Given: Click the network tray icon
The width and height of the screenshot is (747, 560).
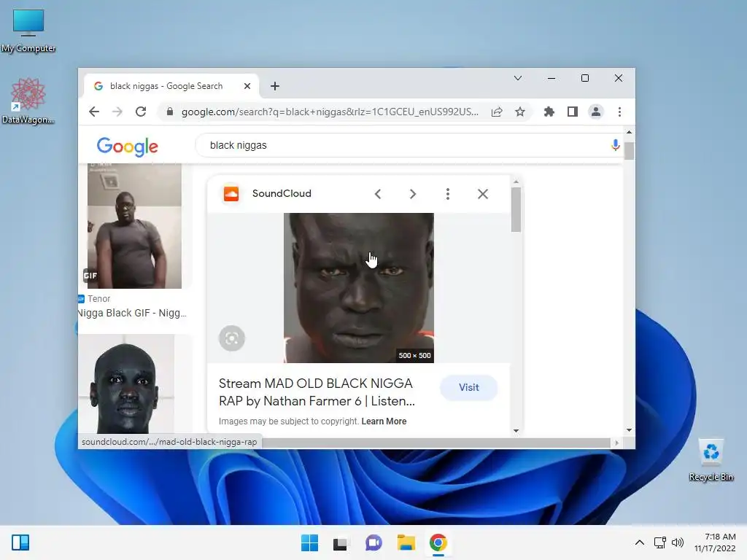Looking at the screenshot, I should tap(659, 542).
